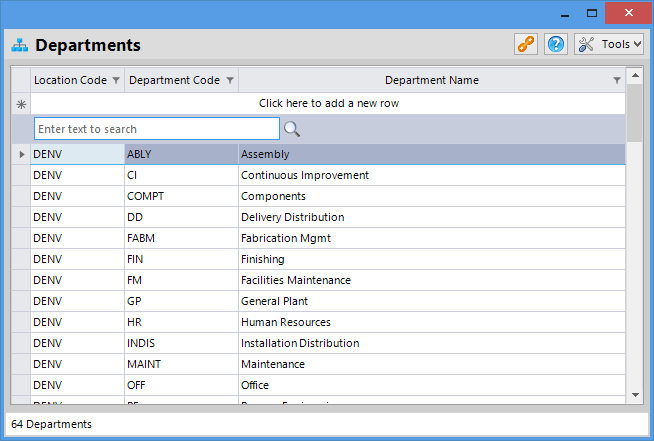
Task: Open the Department Code column filter
Action: click(x=230, y=80)
